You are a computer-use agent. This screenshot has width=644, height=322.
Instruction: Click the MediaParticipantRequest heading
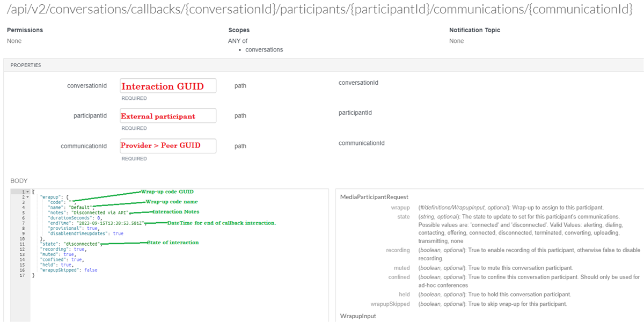tap(374, 196)
